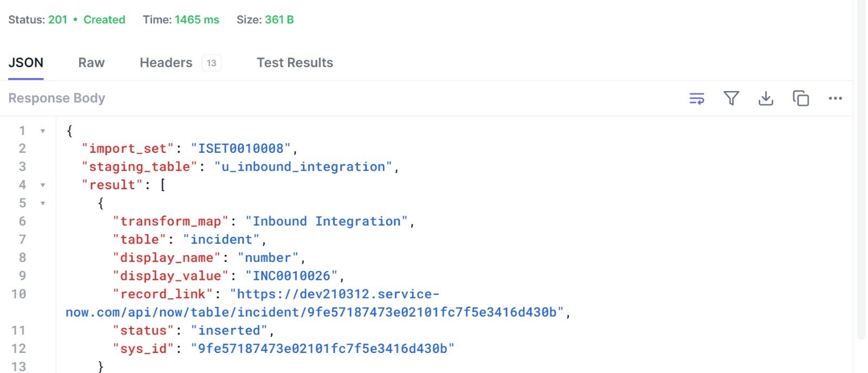Click the record_link URL value
868x373 pixels.
click(334, 294)
